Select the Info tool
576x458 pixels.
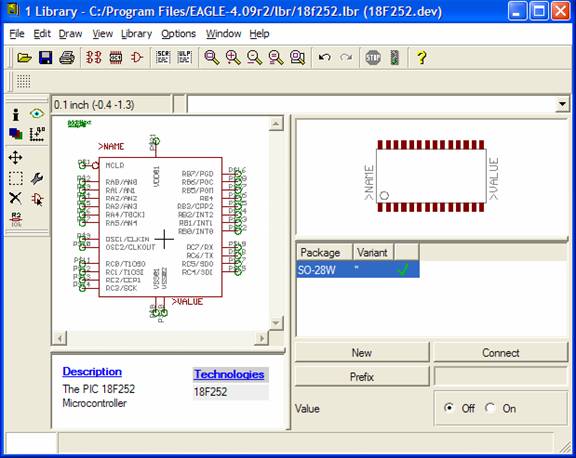(x=15, y=114)
